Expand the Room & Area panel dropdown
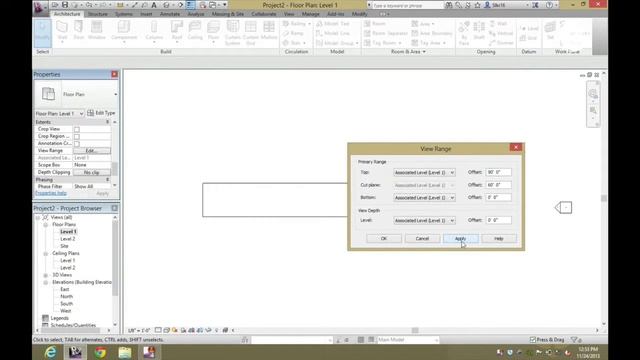Screen dimensions: 640x360 point(408,52)
